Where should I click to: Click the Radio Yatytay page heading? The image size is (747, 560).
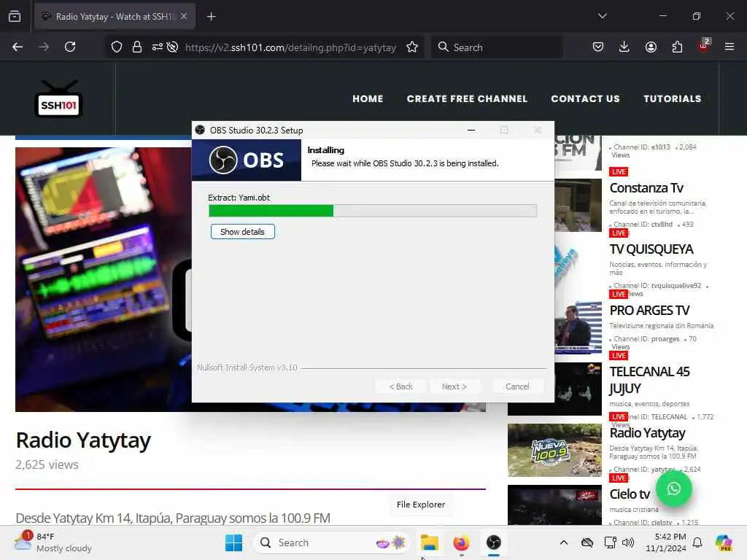83,440
